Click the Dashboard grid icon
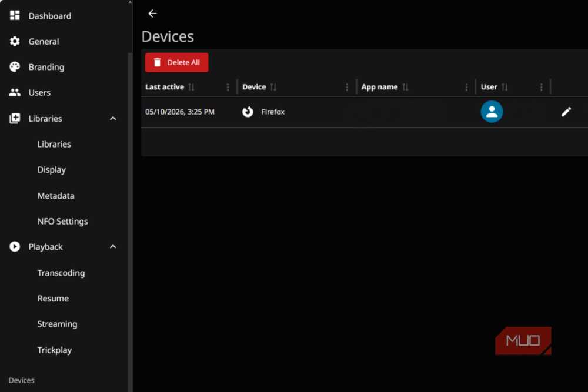Screen dimensions: 588x392 pos(15,15)
